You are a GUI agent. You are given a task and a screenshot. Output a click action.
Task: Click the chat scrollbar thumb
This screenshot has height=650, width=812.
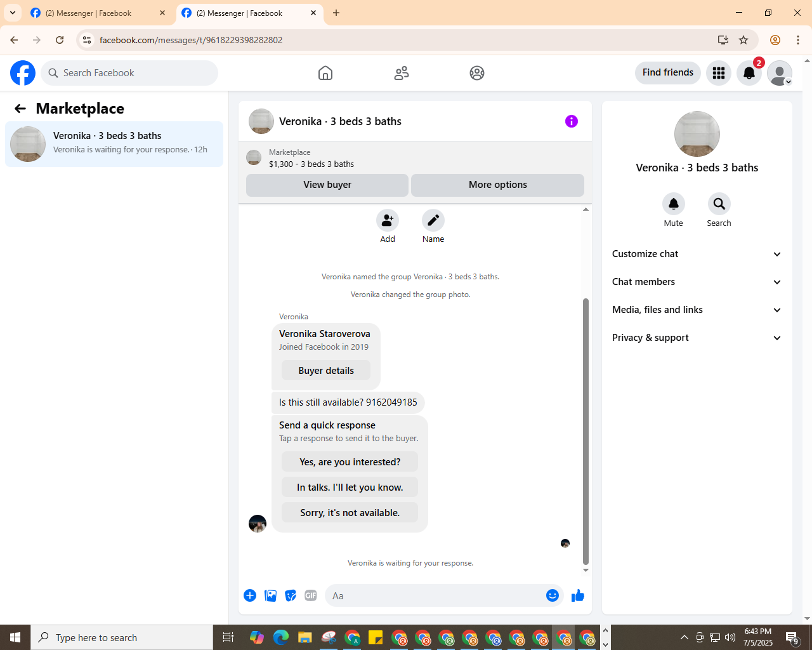coord(586,431)
